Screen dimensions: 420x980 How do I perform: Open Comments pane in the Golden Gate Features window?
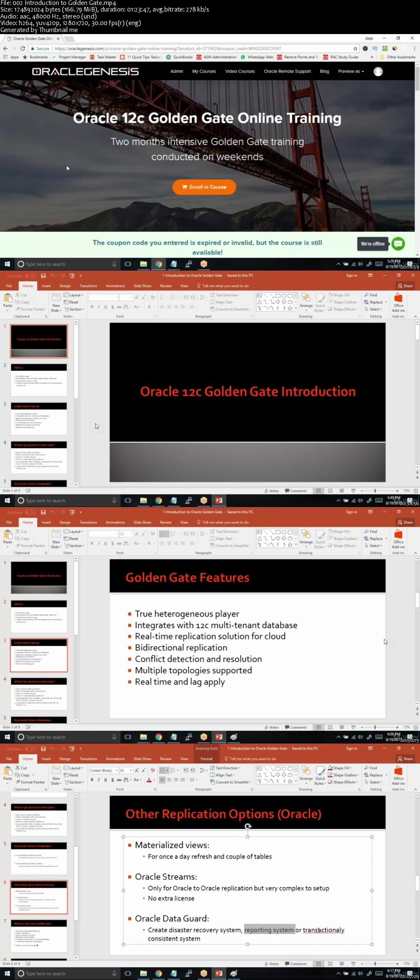(x=296, y=727)
